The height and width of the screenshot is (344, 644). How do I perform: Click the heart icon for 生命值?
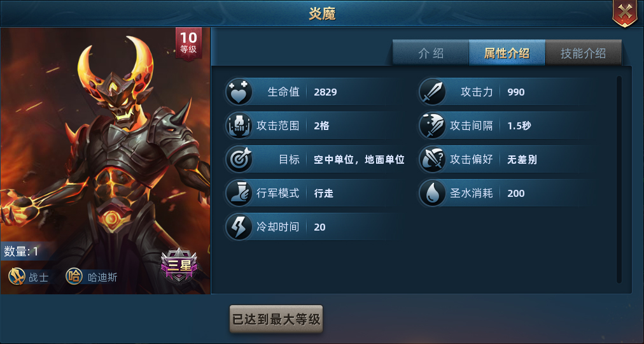coord(239,92)
